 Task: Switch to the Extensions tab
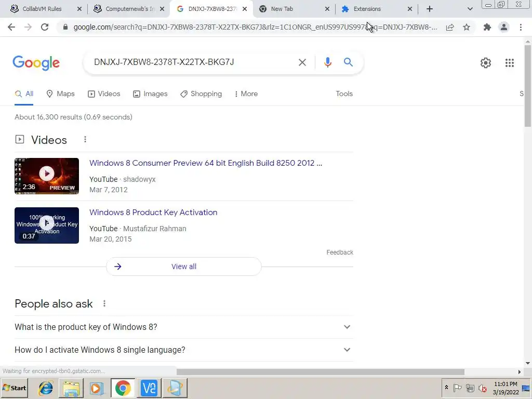[377, 9]
